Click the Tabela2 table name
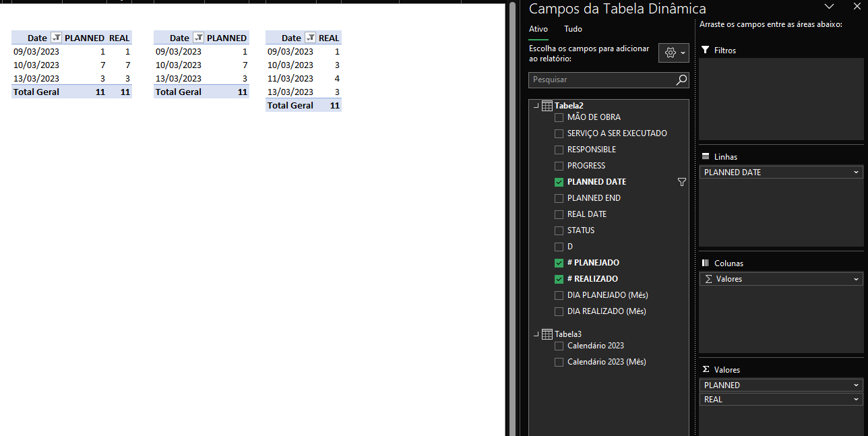Image resolution: width=868 pixels, height=436 pixels. [569, 106]
